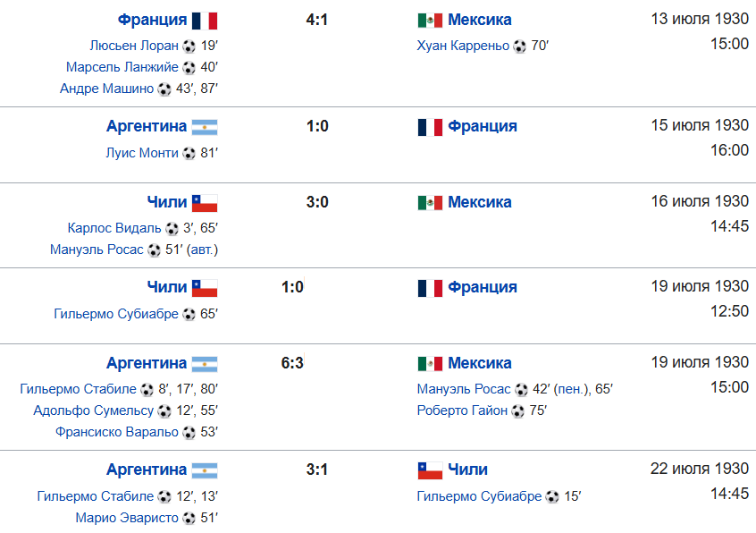The width and height of the screenshot is (756, 533).
Task: Follow the Марио Эваристо link
Action: coord(127,518)
